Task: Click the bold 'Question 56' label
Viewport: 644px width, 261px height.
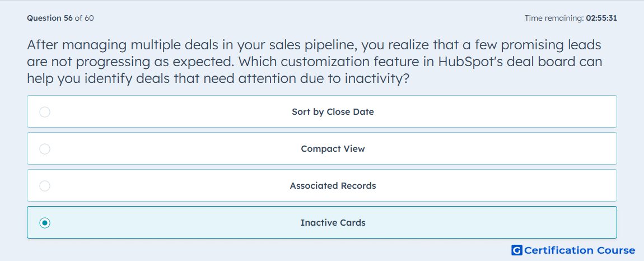Action: (50, 18)
